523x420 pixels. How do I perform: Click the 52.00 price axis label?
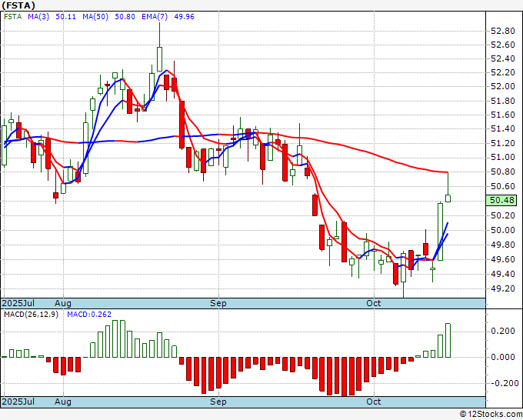(x=503, y=86)
